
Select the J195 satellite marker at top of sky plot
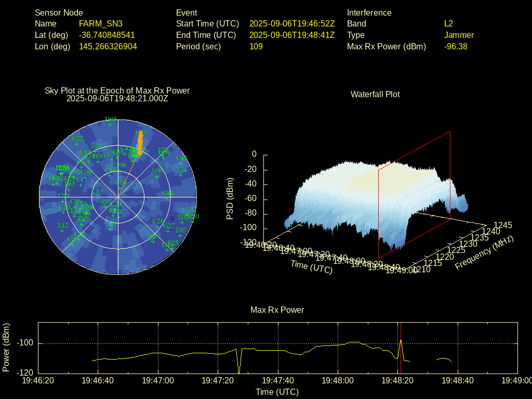(111, 124)
